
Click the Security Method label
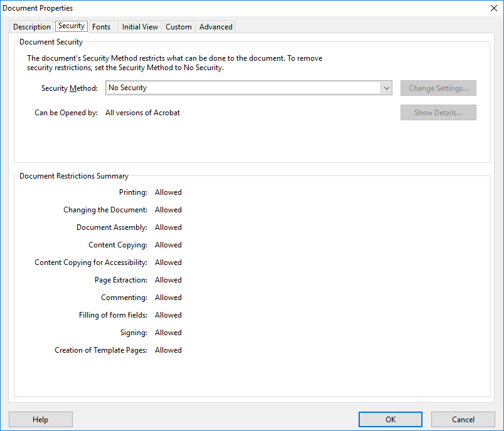70,88
